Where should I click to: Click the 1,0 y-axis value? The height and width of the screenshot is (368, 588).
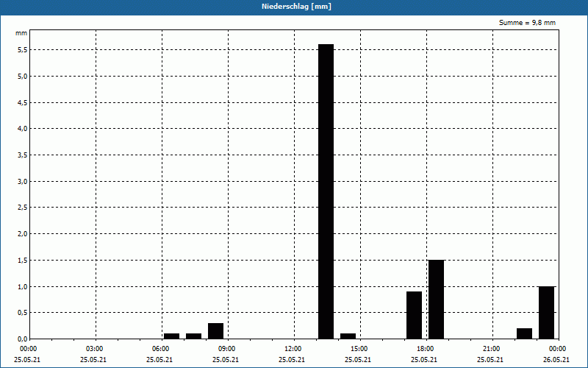23,286
